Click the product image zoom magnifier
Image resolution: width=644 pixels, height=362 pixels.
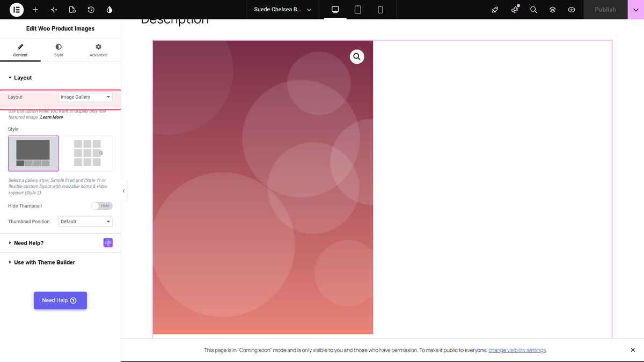(357, 57)
